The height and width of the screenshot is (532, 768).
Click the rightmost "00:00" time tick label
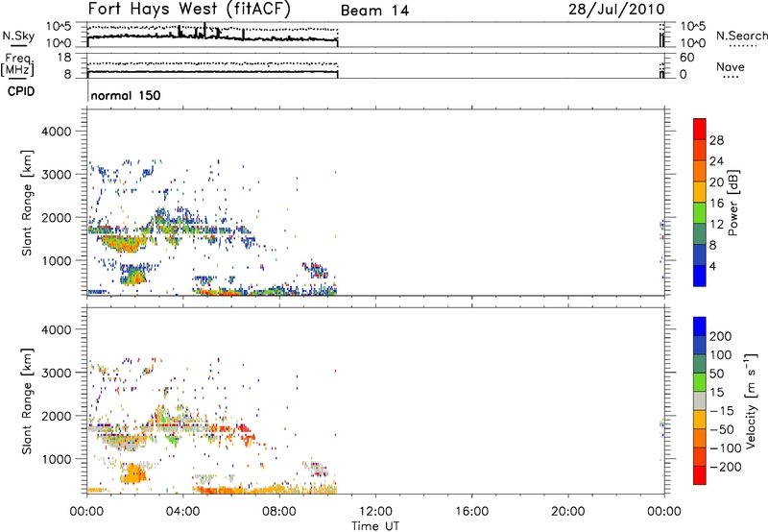[x=664, y=512]
